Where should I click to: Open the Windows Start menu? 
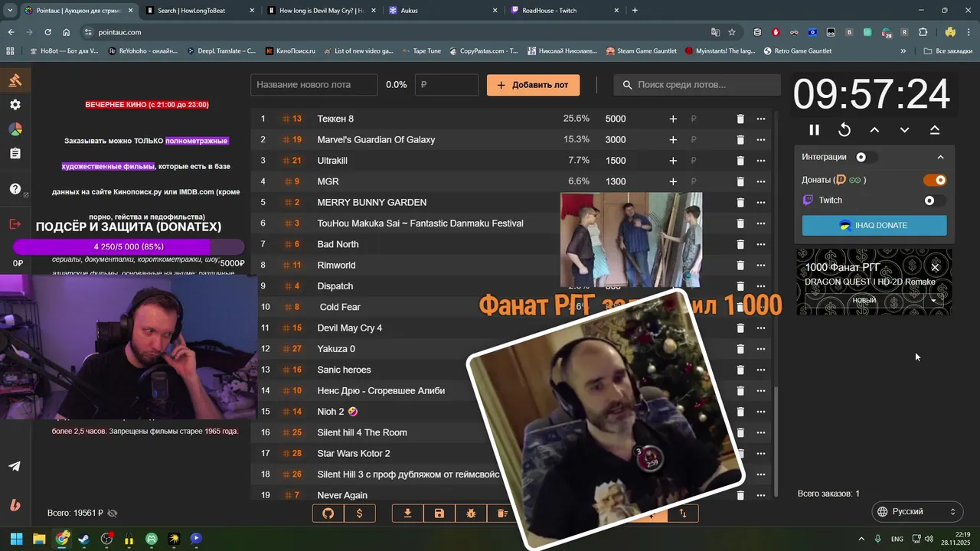[x=16, y=539]
